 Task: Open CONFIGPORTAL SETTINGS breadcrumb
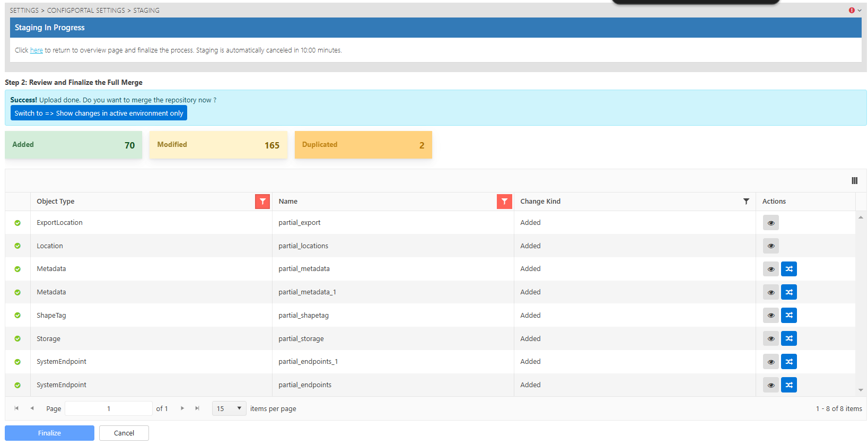(x=86, y=11)
